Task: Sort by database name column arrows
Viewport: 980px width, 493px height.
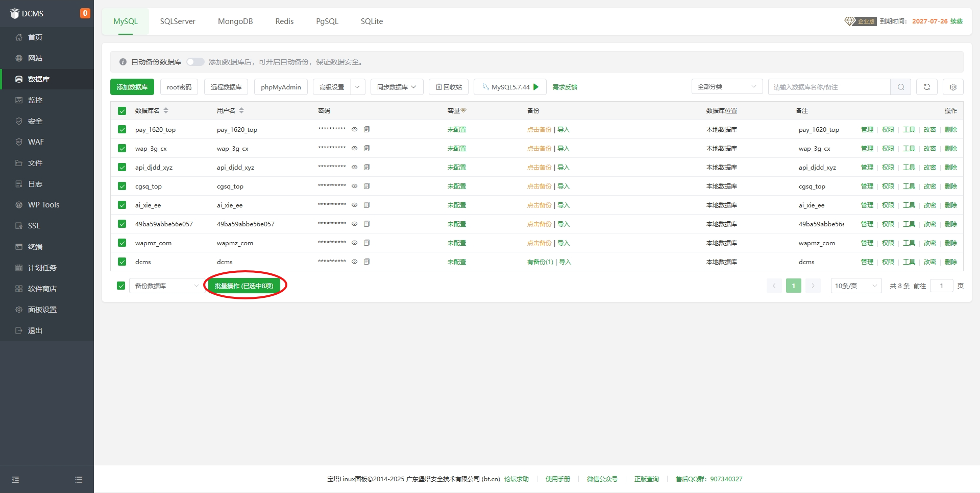Action: [166, 110]
